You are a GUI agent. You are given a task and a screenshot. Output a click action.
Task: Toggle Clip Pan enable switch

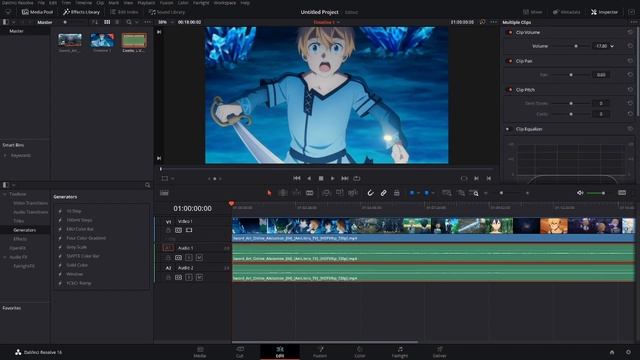pyautogui.click(x=509, y=61)
